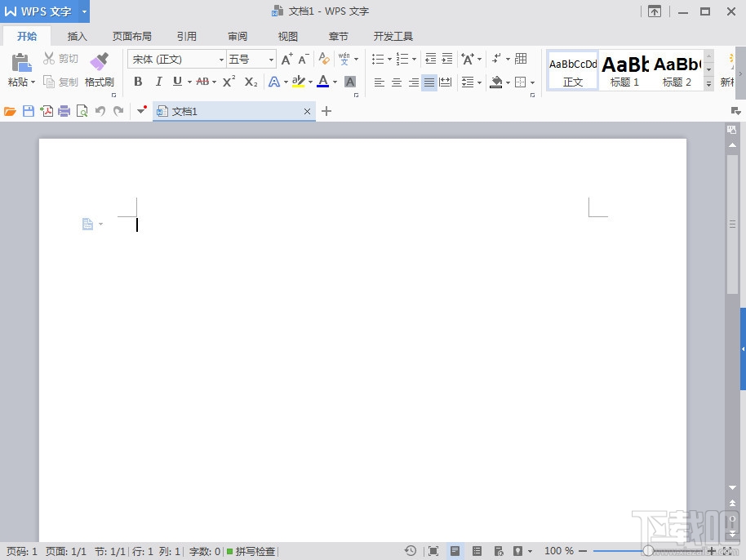
Task: Select the 格式刷 format painter tool
Action: coord(99,70)
